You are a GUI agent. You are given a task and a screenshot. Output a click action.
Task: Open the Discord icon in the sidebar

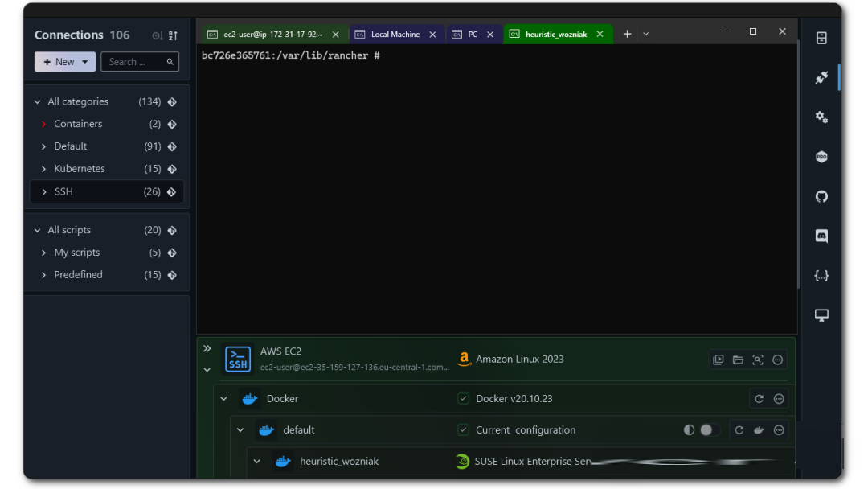pyautogui.click(x=821, y=236)
